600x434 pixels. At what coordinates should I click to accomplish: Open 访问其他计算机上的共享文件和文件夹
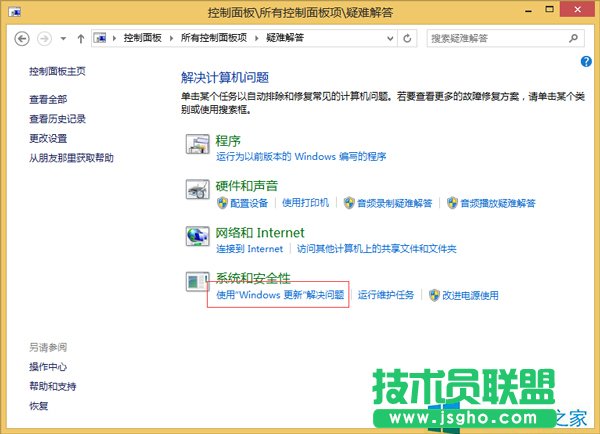377,249
